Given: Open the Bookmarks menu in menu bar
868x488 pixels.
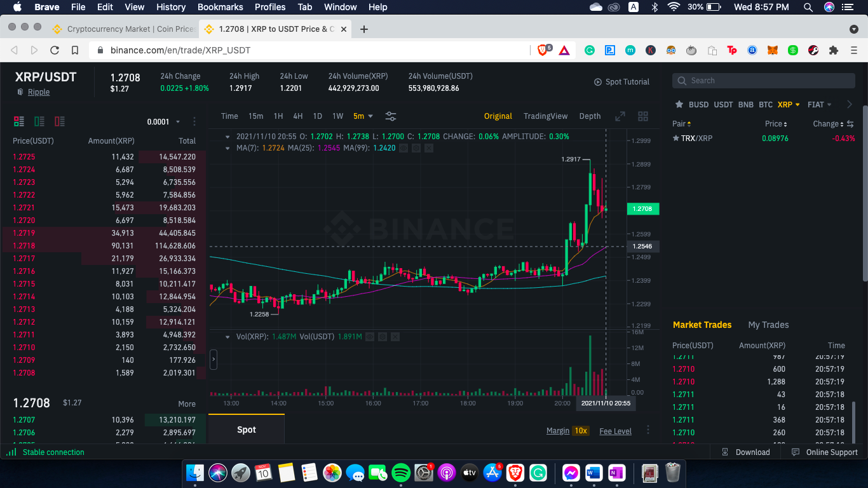Looking at the screenshot, I should pyautogui.click(x=220, y=7).
